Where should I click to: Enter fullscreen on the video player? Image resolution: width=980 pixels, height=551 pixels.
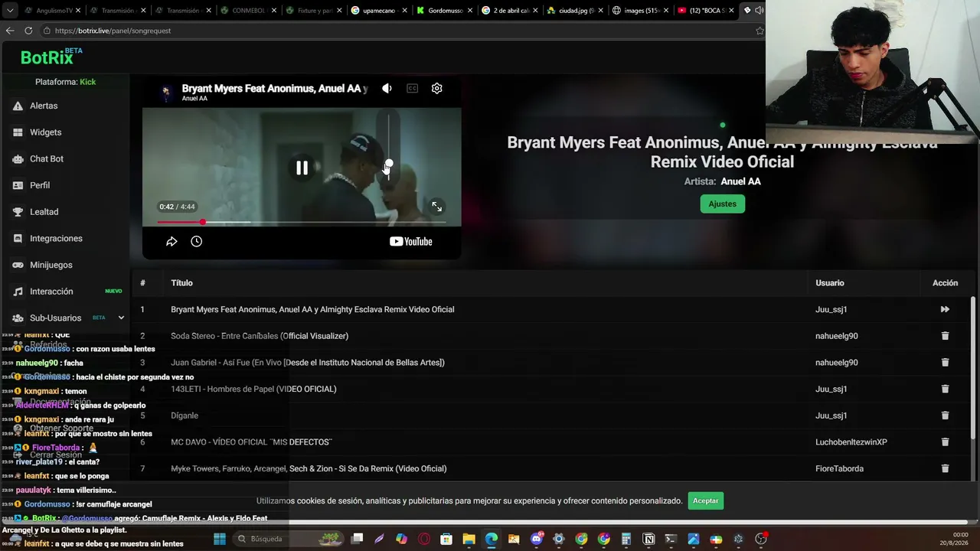pyautogui.click(x=436, y=207)
